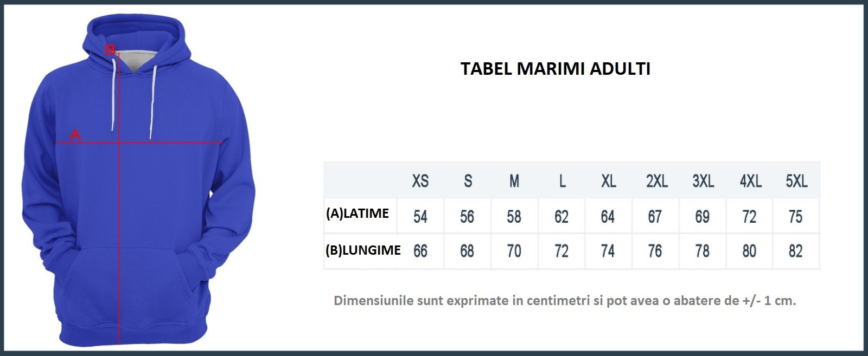Click length value 80 for 4XL
Screen dimensions: 868x356
tap(749, 251)
